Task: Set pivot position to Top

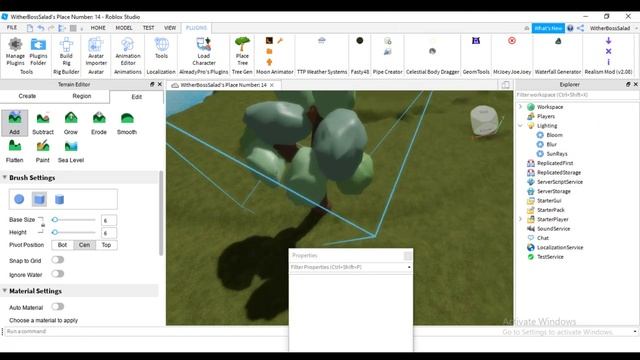Action: pyautogui.click(x=107, y=245)
